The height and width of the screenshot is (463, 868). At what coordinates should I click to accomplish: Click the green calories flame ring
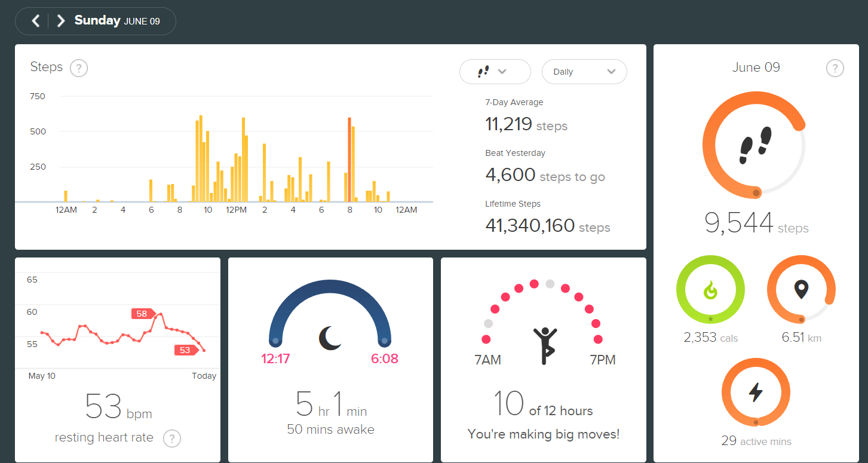(x=710, y=290)
